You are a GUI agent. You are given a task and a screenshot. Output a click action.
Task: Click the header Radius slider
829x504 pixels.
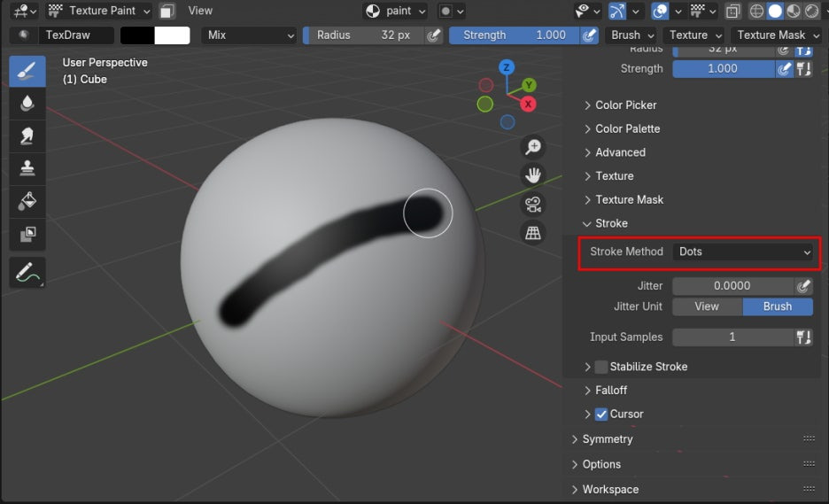[364, 35]
